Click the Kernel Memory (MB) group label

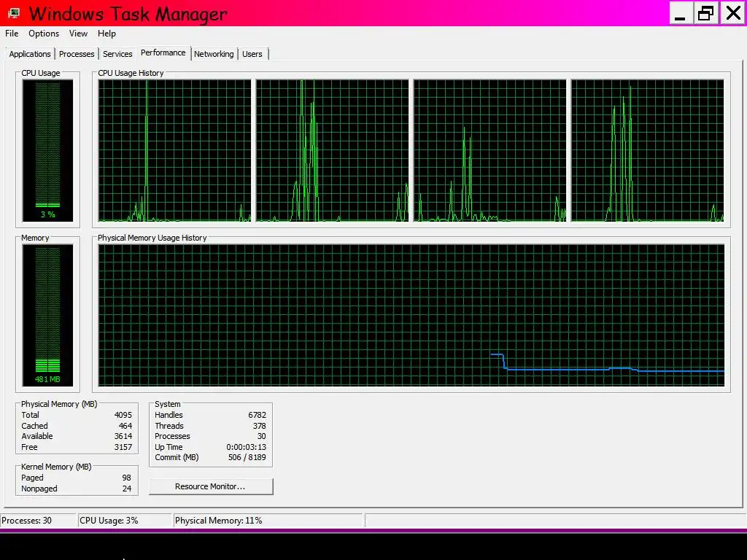pyautogui.click(x=56, y=467)
